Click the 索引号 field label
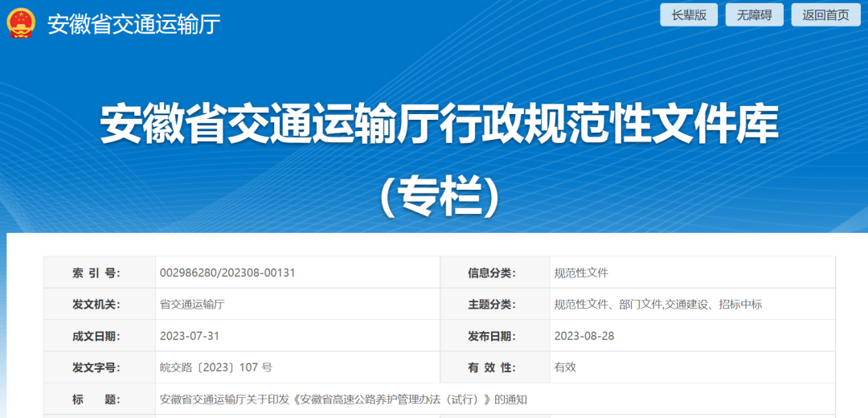The height and width of the screenshot is (418, 868). click(96, 273)
